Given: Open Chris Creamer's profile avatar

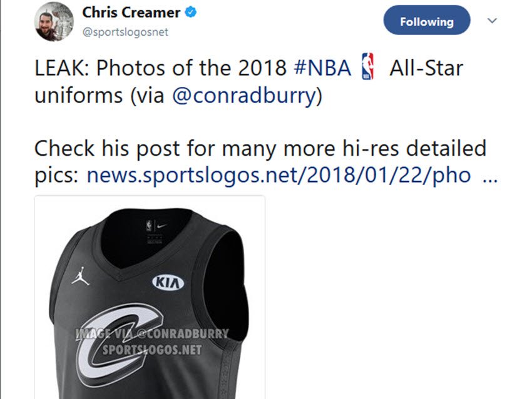Looking at the screenshot, I should (x=54, y=21).
